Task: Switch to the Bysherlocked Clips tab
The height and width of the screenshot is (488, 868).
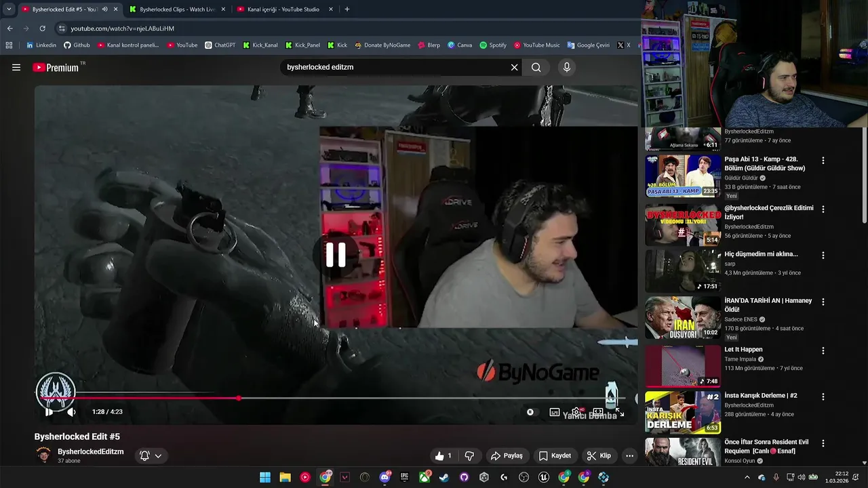Action: click(x=176, y=9)
